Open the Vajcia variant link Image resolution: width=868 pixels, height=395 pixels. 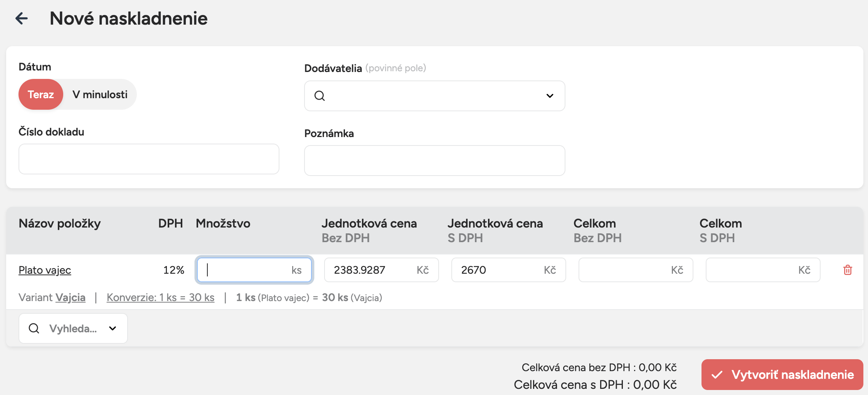click(x=71, y=298)
